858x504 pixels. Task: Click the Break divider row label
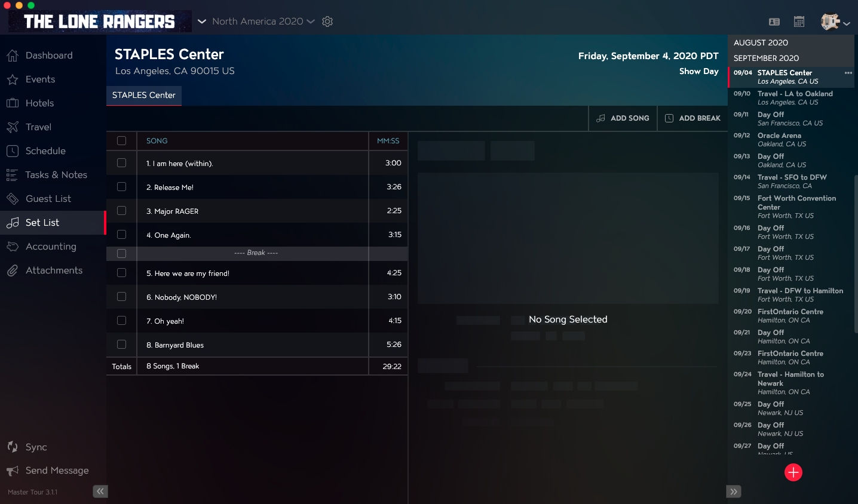click(256, 253)
